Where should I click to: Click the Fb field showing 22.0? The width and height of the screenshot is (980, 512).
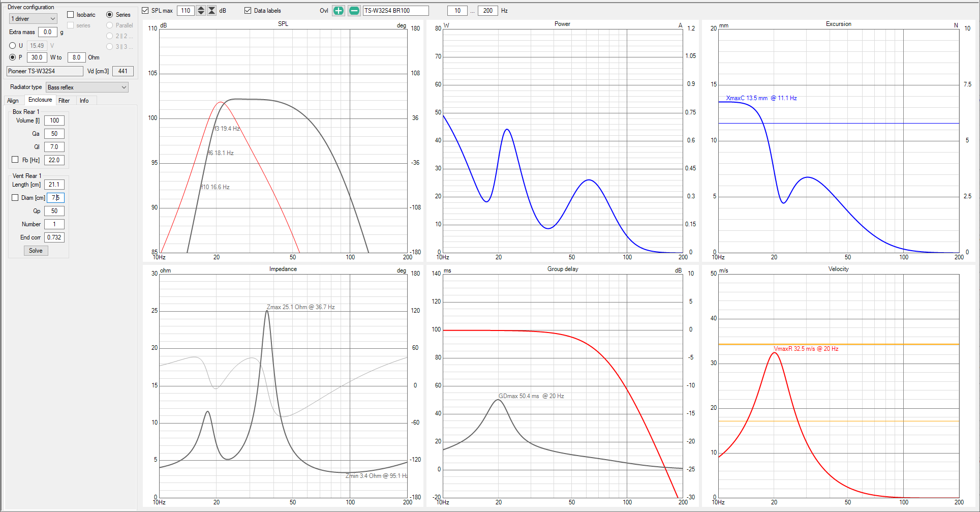54,160
